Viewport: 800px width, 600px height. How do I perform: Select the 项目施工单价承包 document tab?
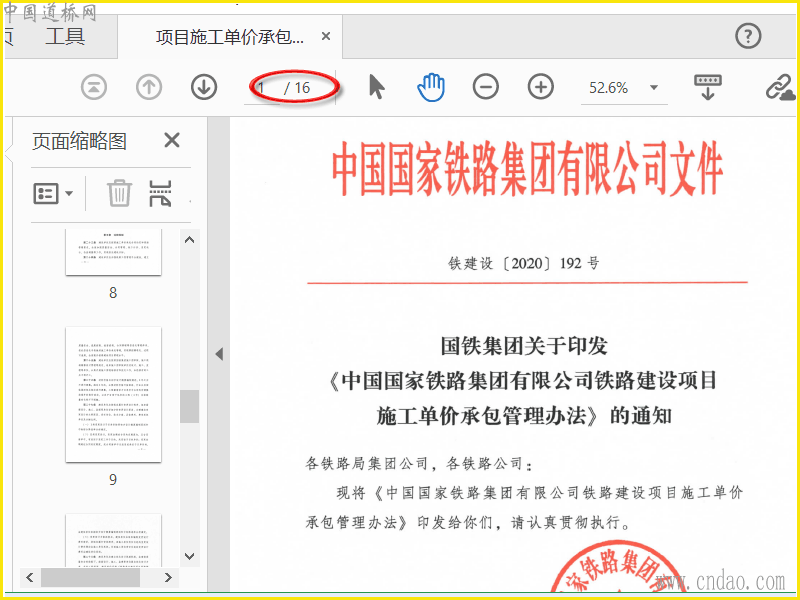click(x=230, y=37)
